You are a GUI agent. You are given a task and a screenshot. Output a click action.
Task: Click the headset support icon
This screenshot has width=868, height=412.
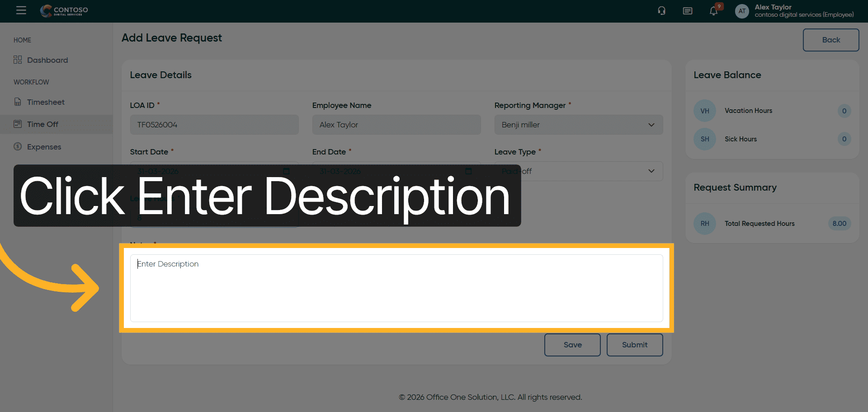pyautogui.click(x=661, y=11)
